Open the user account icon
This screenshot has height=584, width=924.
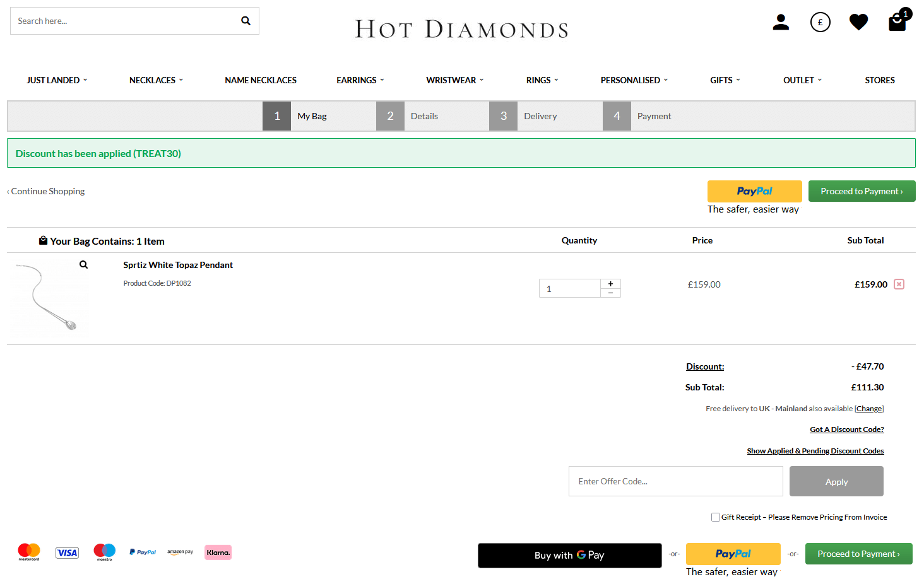tap(781, 22)
